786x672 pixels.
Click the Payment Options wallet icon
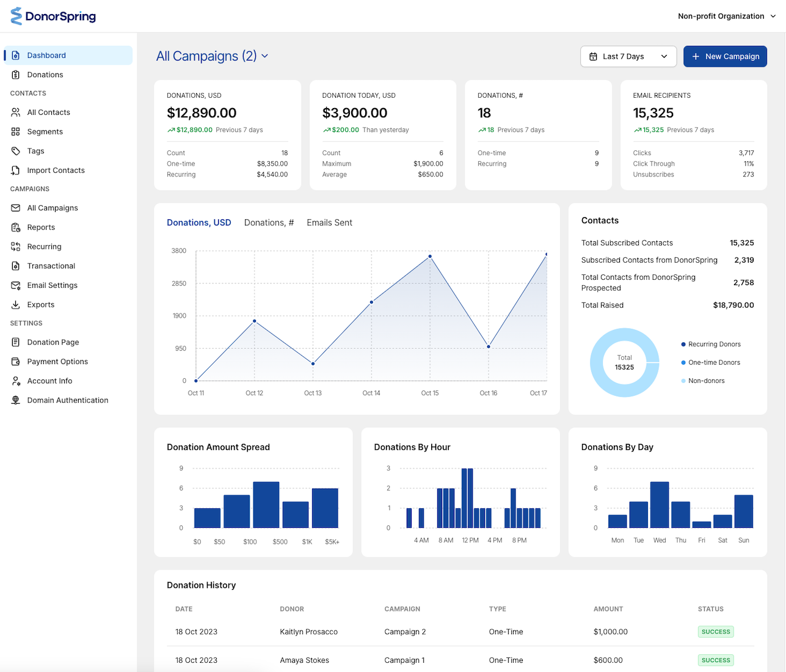16,362
